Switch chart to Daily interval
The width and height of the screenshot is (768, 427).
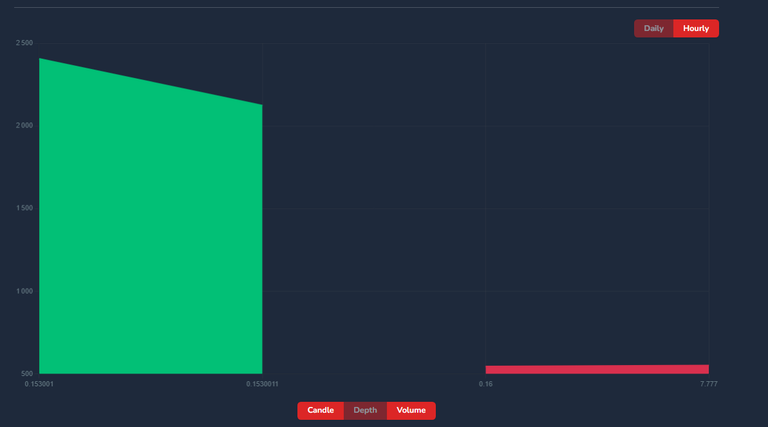(x=653, y=28)
